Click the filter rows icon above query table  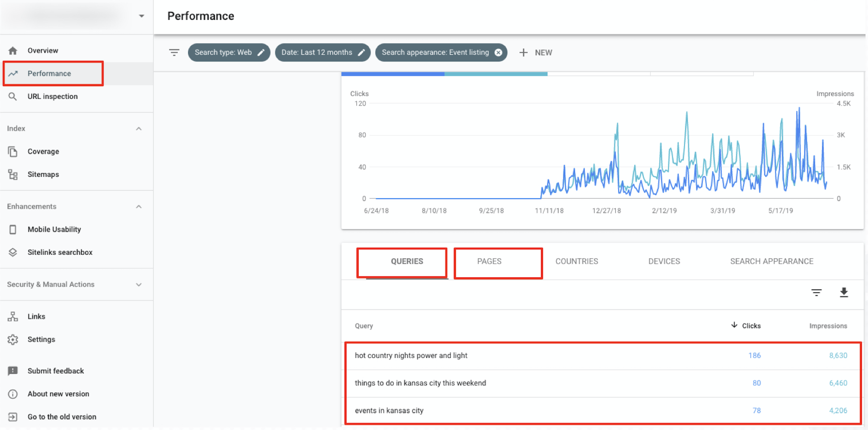coord(816,292)
